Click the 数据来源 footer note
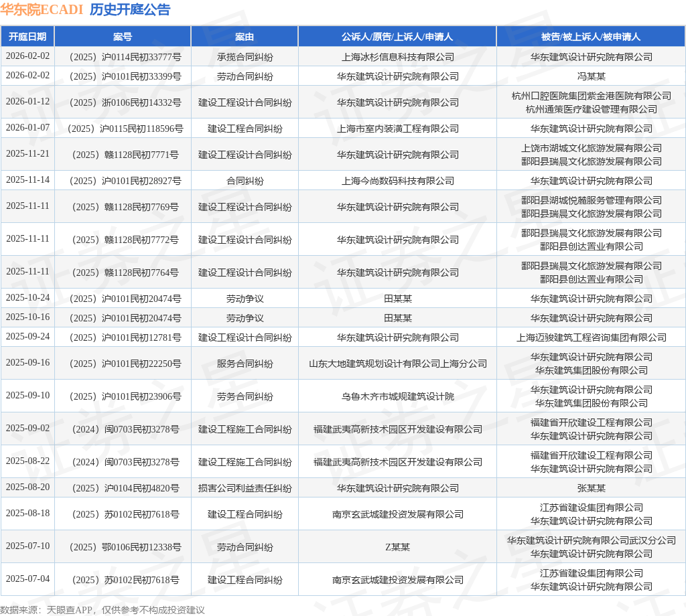The height and width of the screenshot is (616, 686). click(x=102, y=610)
